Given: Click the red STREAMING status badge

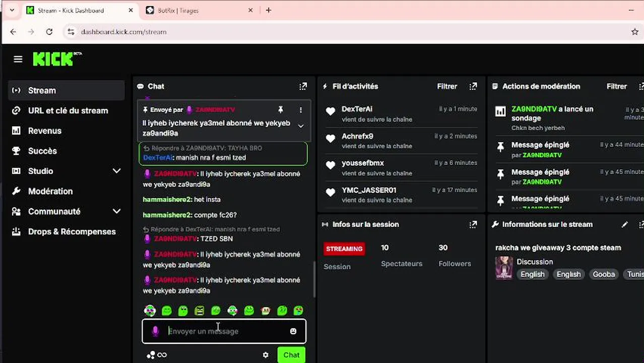Looking at the screenshot, I should [x=344, y=249].
